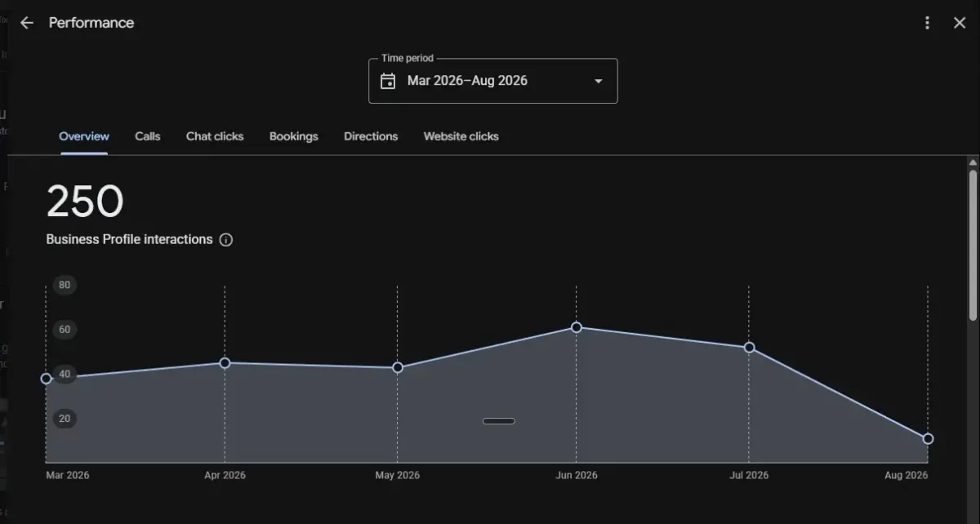View the Website clicks tab
Image resolution: width=980 pixels, height=524 pixels.
tap(461, 136)
